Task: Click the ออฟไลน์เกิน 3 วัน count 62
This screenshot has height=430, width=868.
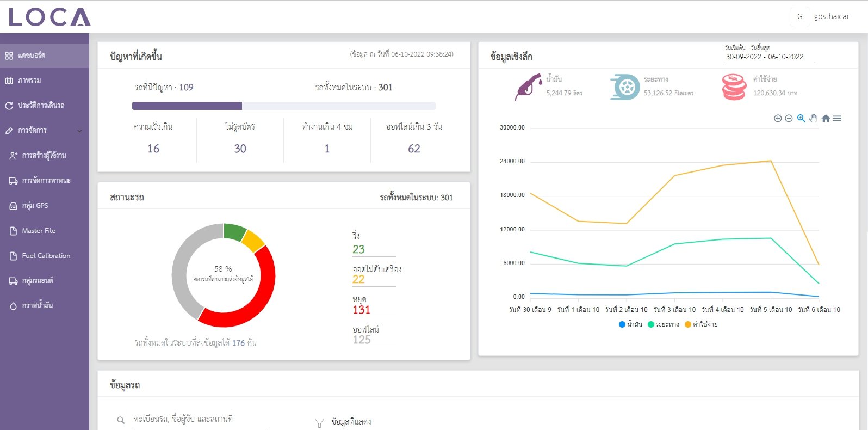Action: [x=414, y=149]
